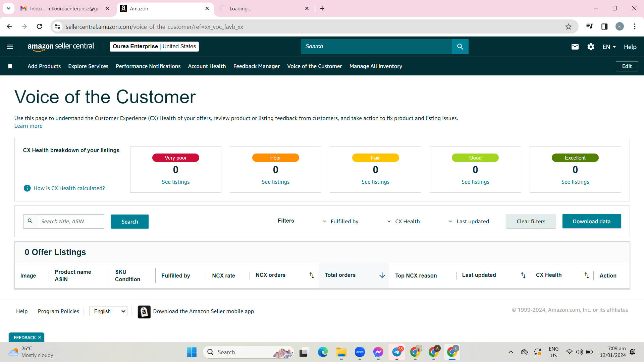This screenshot has height=362, width=644.
Task: Open Zoom from taskbar
Action: (360, 352)
